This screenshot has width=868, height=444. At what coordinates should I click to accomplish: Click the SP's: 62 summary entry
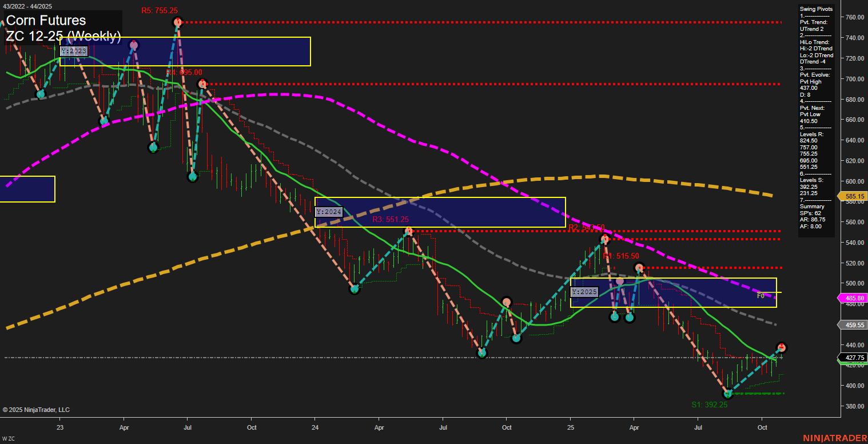coord(811,213)
